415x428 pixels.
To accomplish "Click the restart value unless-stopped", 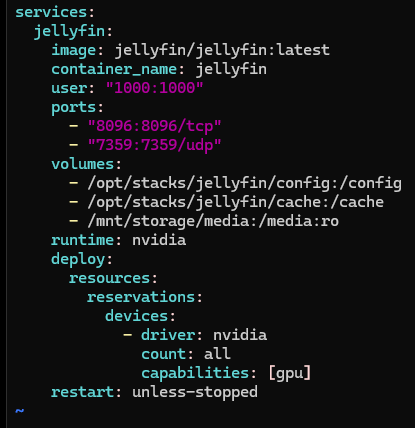I will (x=195, y=392).
